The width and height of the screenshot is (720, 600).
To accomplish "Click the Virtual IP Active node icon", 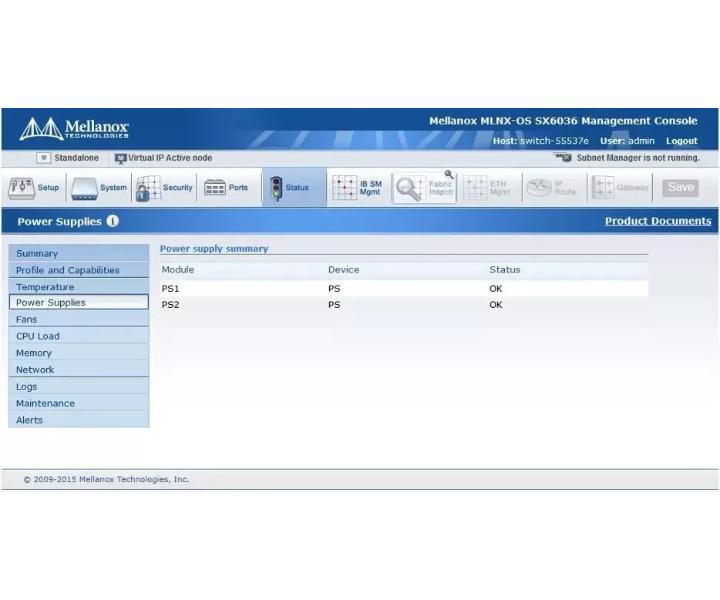I will [120, 158].
